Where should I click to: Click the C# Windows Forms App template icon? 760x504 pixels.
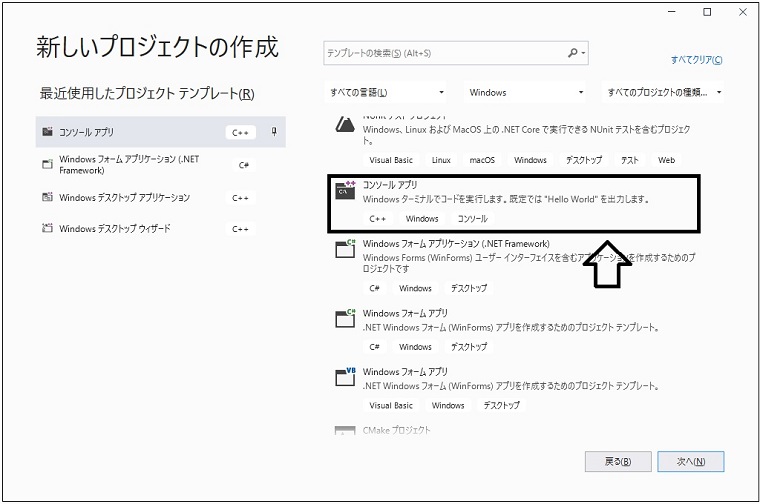coord(345,318)
